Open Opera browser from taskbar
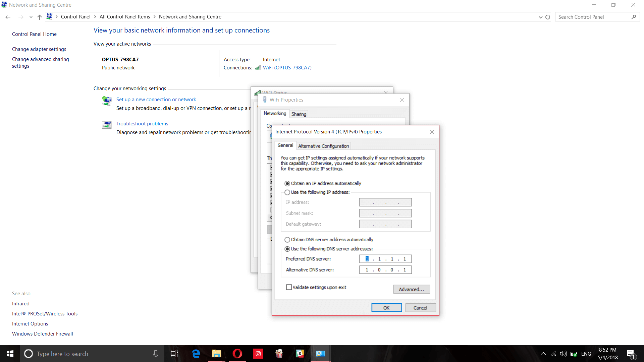644x362 pixels. 237,354
